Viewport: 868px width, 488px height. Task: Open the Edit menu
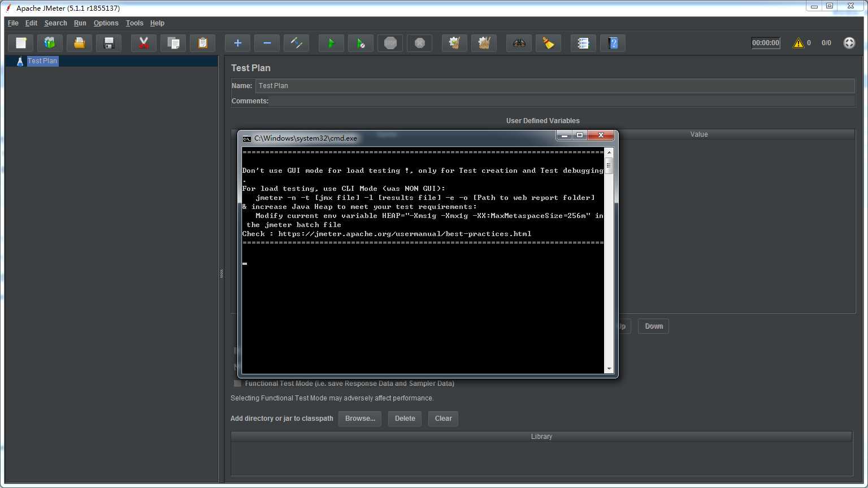(31, 23)
